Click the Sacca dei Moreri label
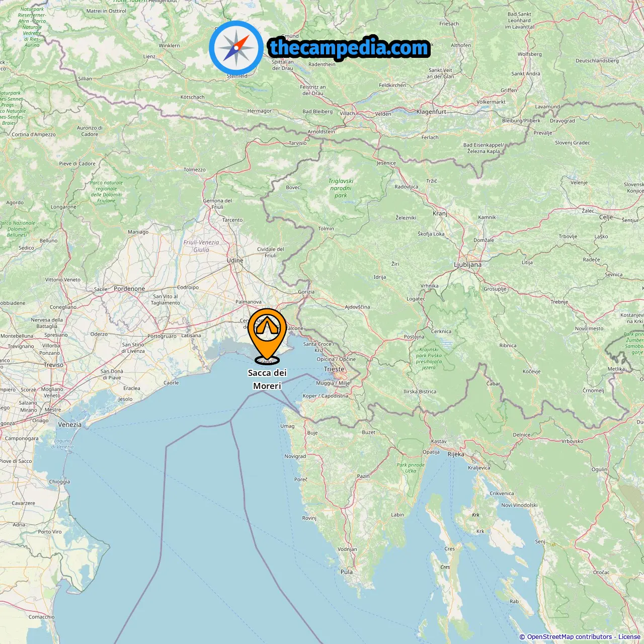This screenshot has width=644, height=644. 267,379
